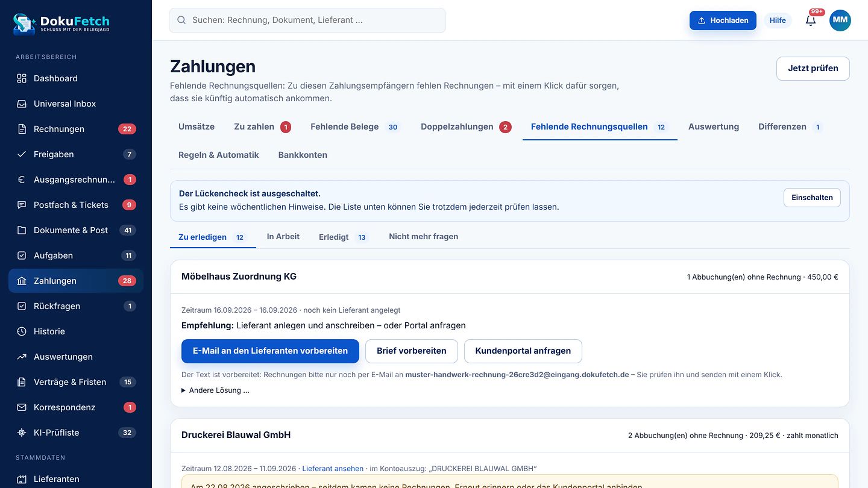
Task: Select the Fehlende Rechnungsquellen tab
Action: pyautogui.click(x=600, y=127)
